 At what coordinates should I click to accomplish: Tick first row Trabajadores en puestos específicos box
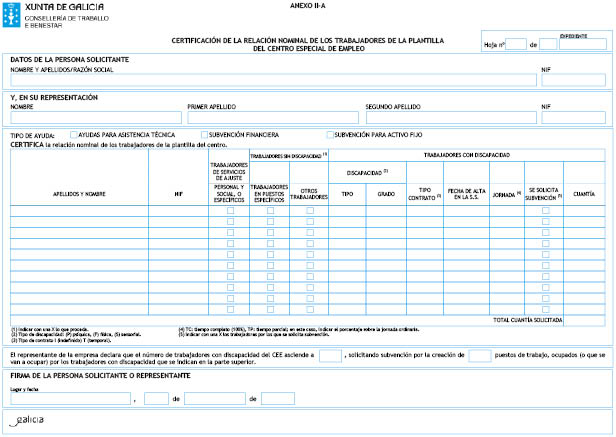(270, 211)
